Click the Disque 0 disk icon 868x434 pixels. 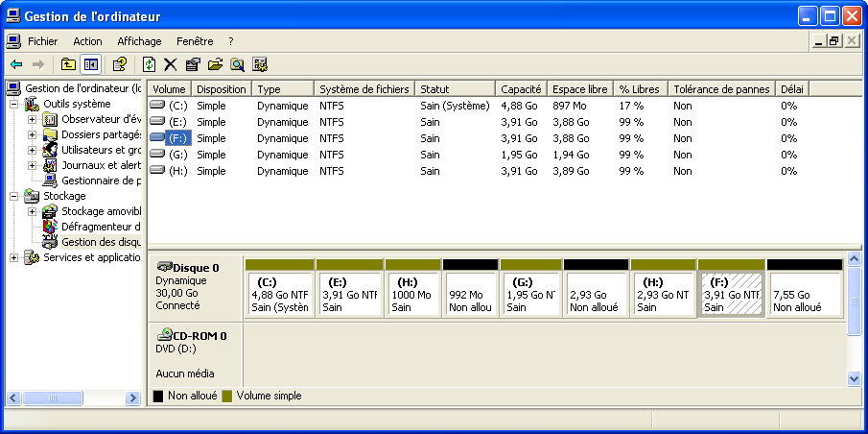click(x=164, y=267)
